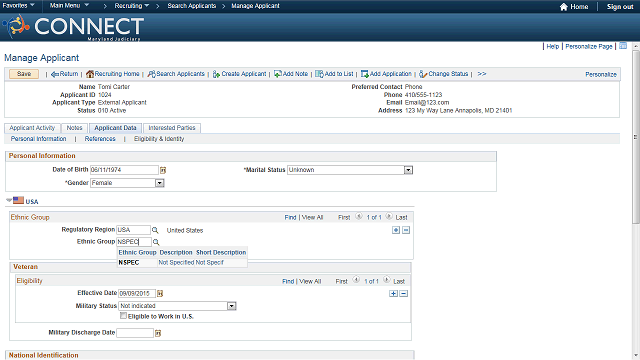
Task: Switch to the Interested Parties tab
Action: 172,128
